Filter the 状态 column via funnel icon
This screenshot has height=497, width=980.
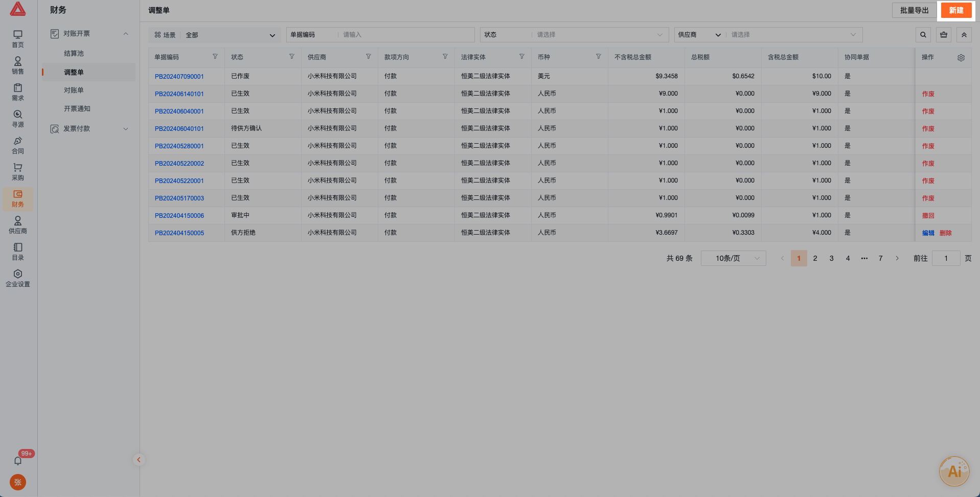pyautogui.click(x=292, y=57)
